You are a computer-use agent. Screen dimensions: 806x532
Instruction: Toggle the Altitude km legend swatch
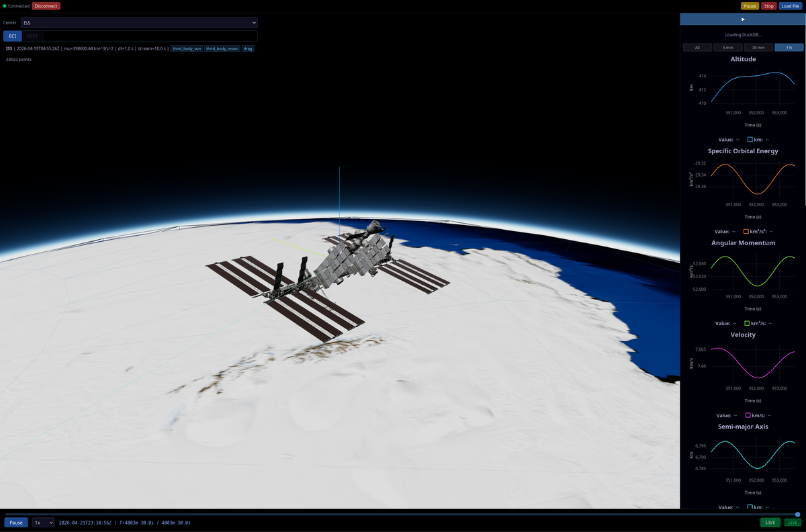750,140
